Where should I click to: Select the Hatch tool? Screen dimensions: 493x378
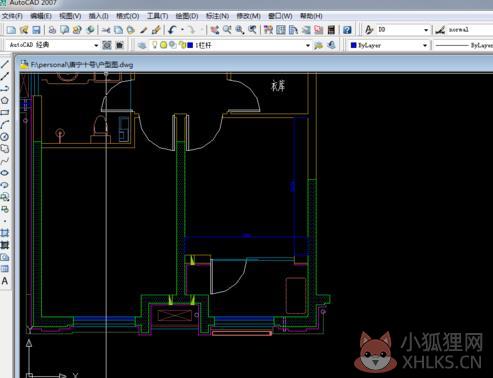(x=5, y=233)
